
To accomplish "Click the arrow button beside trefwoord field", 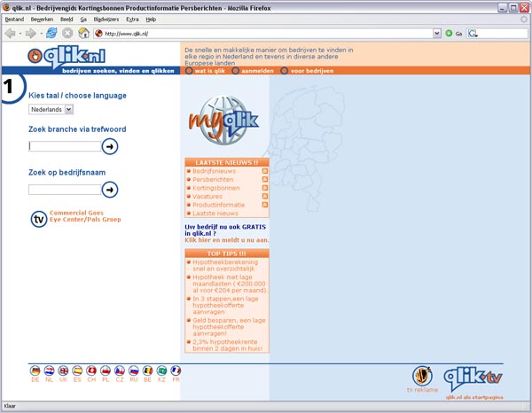I will coord(110,146).
